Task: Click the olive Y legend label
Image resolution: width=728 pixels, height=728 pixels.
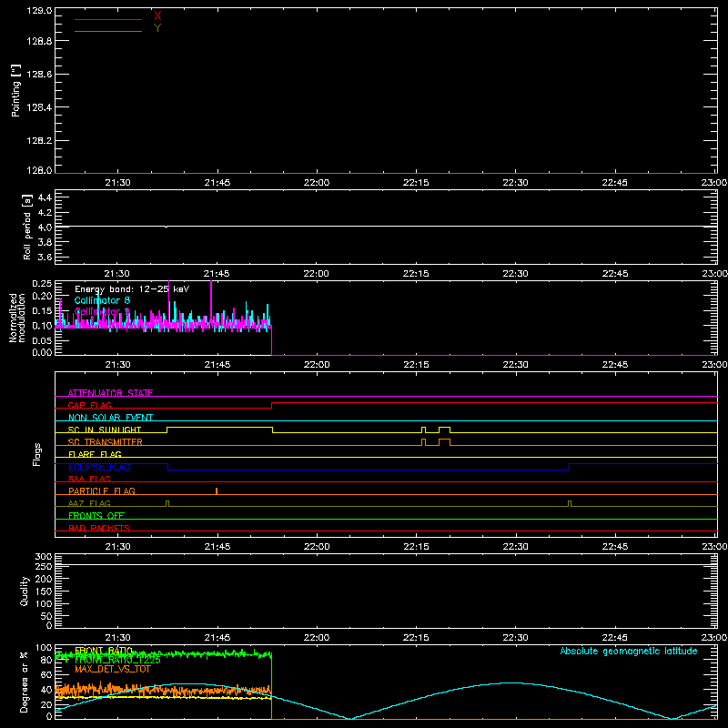Action: coord(157,28)
